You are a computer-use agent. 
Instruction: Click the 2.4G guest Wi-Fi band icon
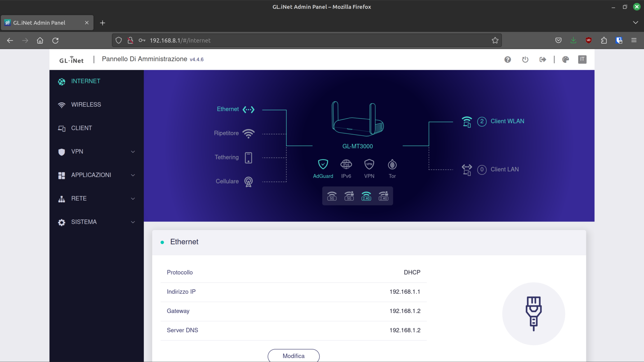click(383, 196)
